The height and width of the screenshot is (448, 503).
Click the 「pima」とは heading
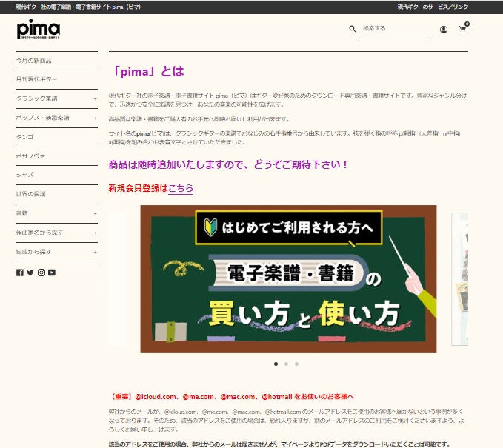[x=148, y=71]
